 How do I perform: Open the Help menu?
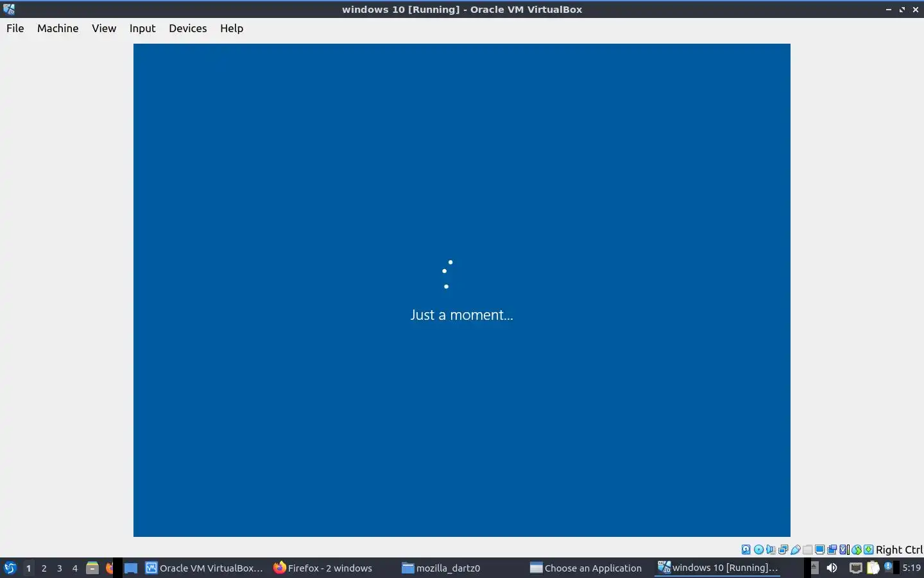pyautogui.click(x=232, y=28)
